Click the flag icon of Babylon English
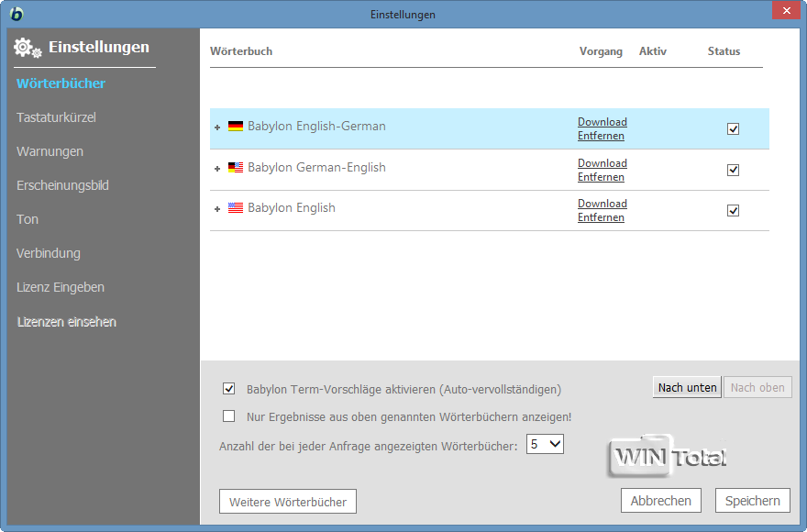 pyautogui.click(x=236, y=208)
